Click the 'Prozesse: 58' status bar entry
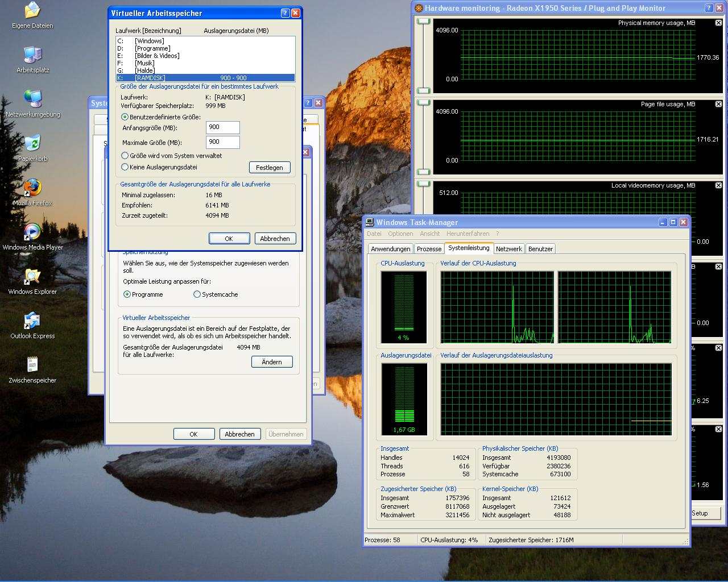Image resolution: width=728 pixels, height=582 pixels. point(390,540)
